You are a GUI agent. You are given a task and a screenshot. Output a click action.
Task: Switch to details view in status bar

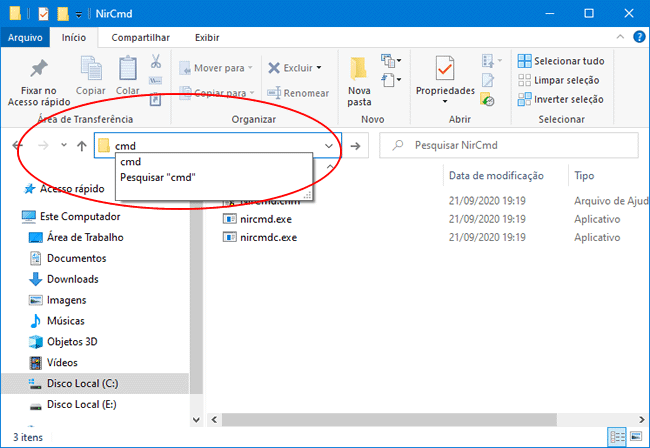(618, 437)
